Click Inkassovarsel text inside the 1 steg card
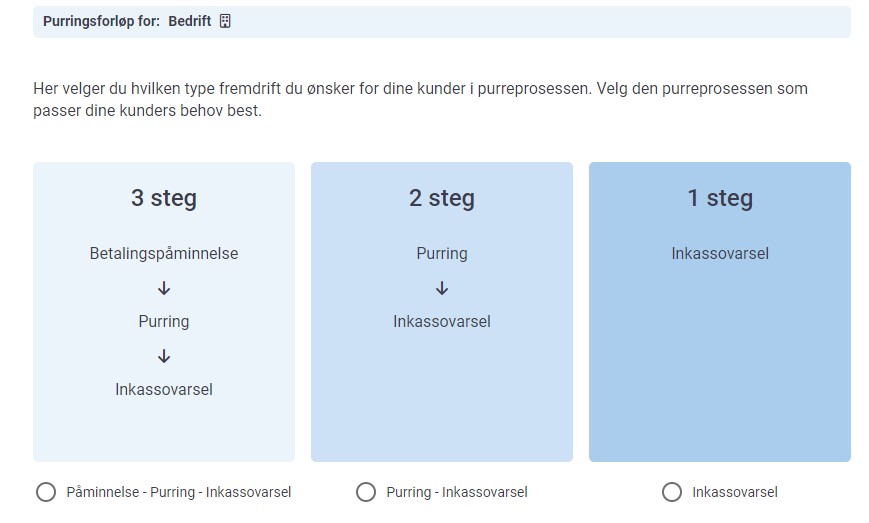Screen dimensions: 869x523 coord(720,254)
